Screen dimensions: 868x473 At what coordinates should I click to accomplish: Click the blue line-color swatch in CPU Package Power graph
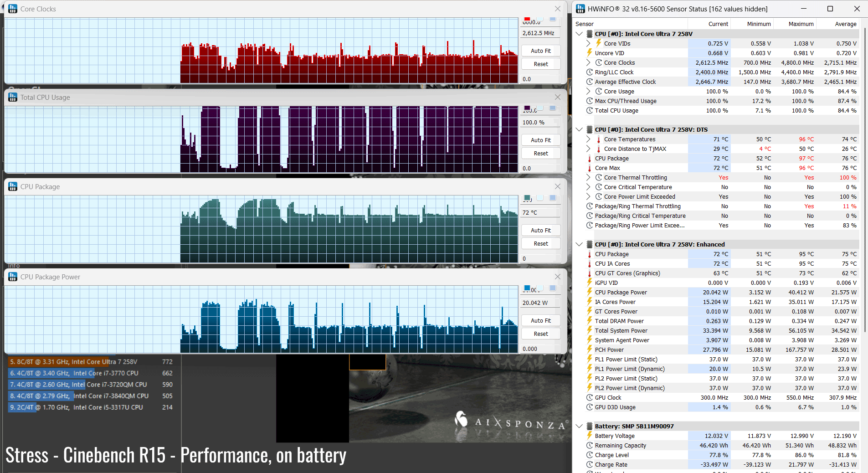(x=527, y=288)
